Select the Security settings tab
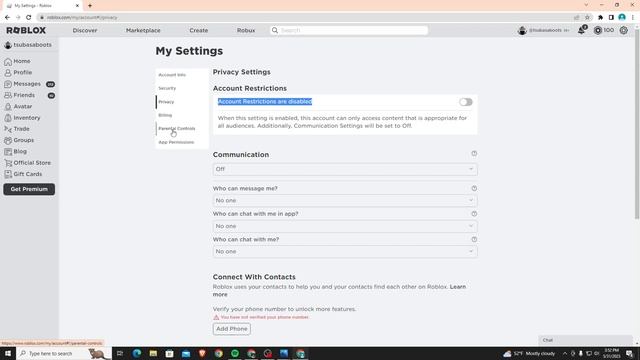Screen dimensions: 640x360 click(x=167, y=88)
